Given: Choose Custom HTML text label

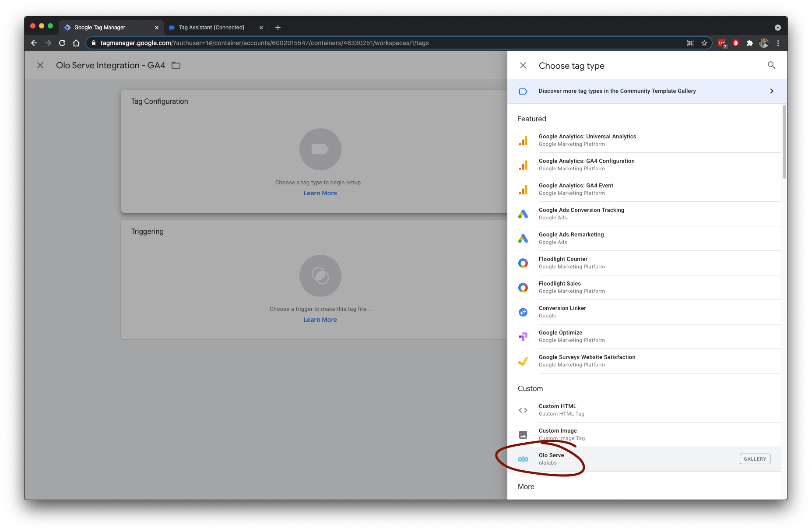Looking at the screenshot, I should pos(558,406).
